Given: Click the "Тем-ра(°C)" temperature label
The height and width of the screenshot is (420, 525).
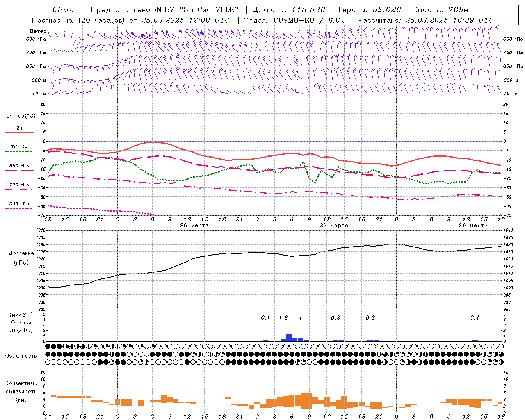Looking at the screenshot, I should [x=19, y=116].
